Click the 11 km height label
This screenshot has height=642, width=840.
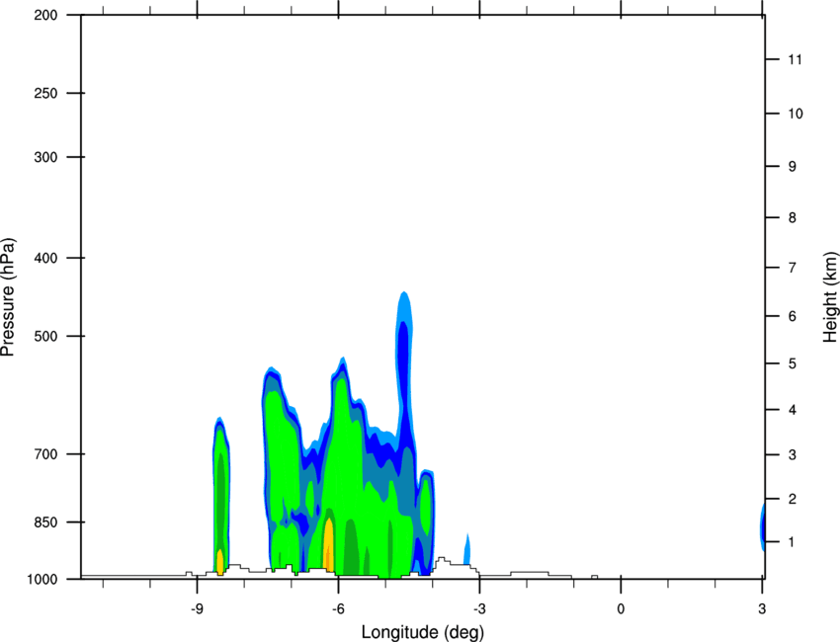tap(795, 59)
